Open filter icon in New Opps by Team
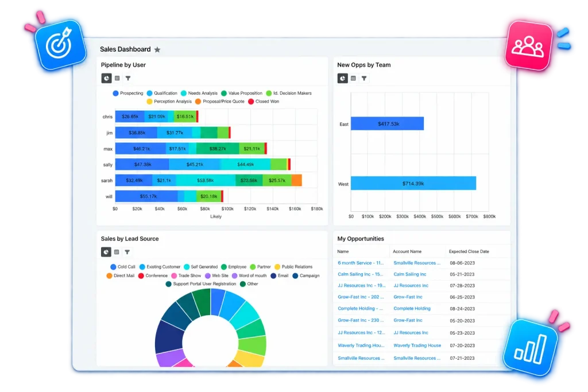The image size is (588, 392). (364, 78)
